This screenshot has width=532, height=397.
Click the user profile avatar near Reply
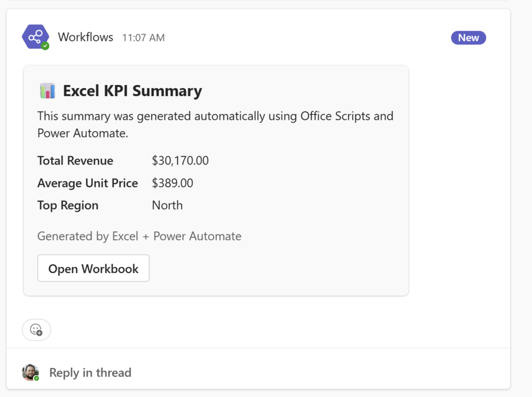(30, 372)
